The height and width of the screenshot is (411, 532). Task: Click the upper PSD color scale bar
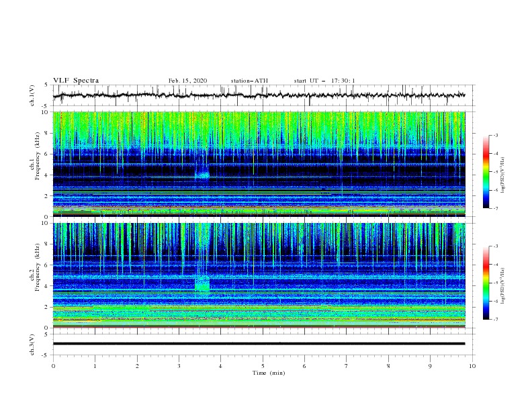[486, 171]
